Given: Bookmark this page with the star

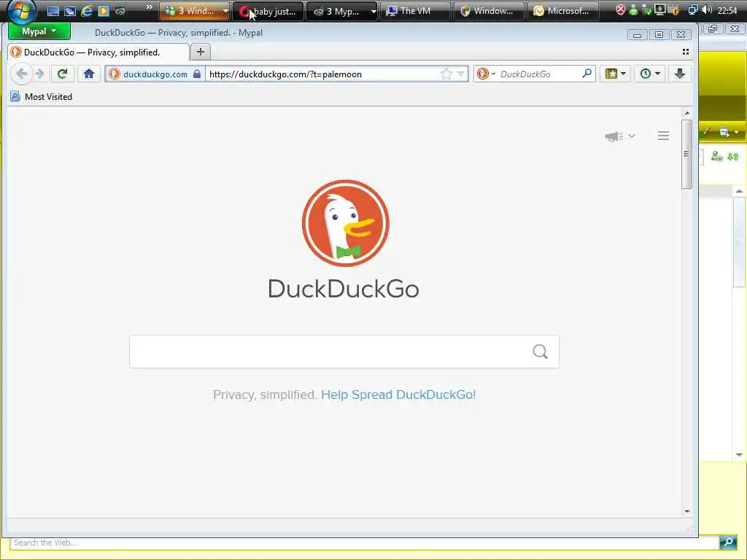Looking at the screenshot, I should tap(446, 74).
